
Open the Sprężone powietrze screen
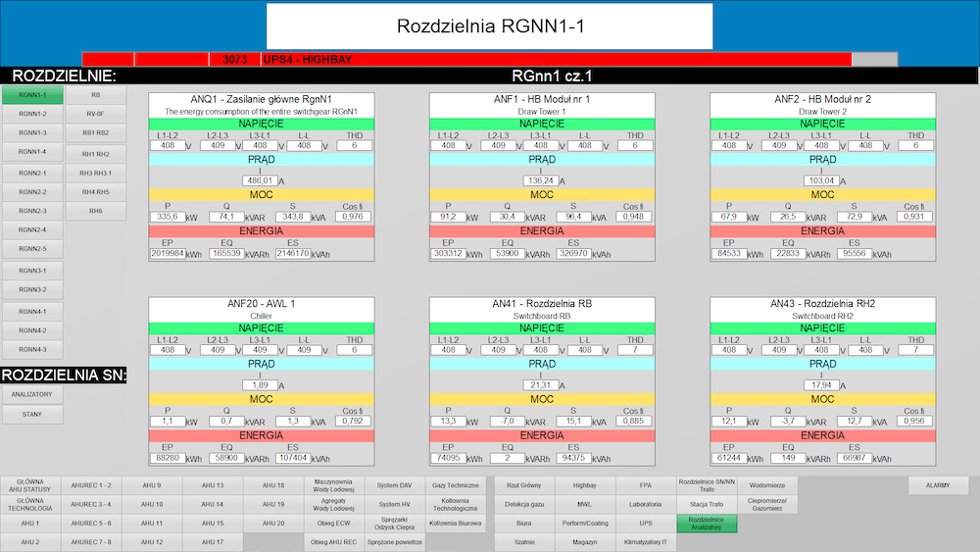pos(394,541)
